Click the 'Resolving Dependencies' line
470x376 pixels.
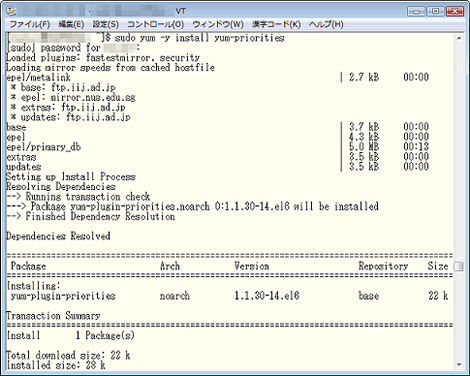pyautogui.click(x=61, y=187)
